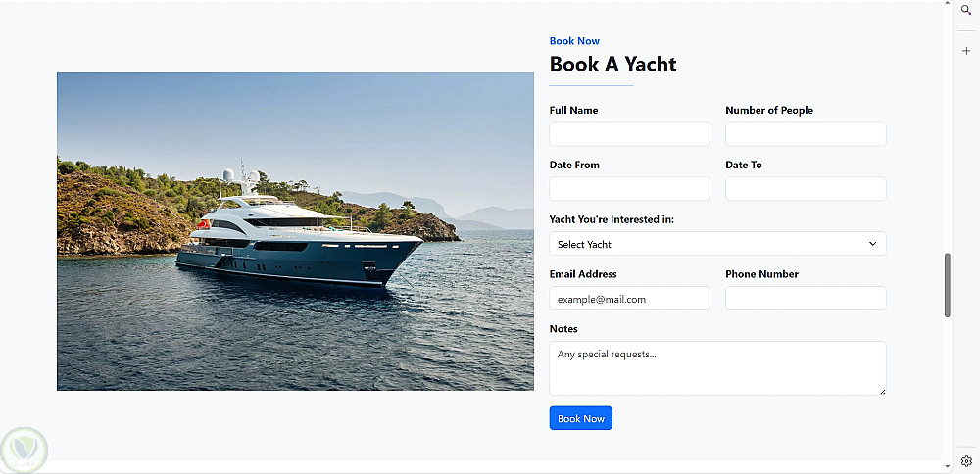Click the small Book Now link above heading
This screenshot has width=980, height=474.
574,41
